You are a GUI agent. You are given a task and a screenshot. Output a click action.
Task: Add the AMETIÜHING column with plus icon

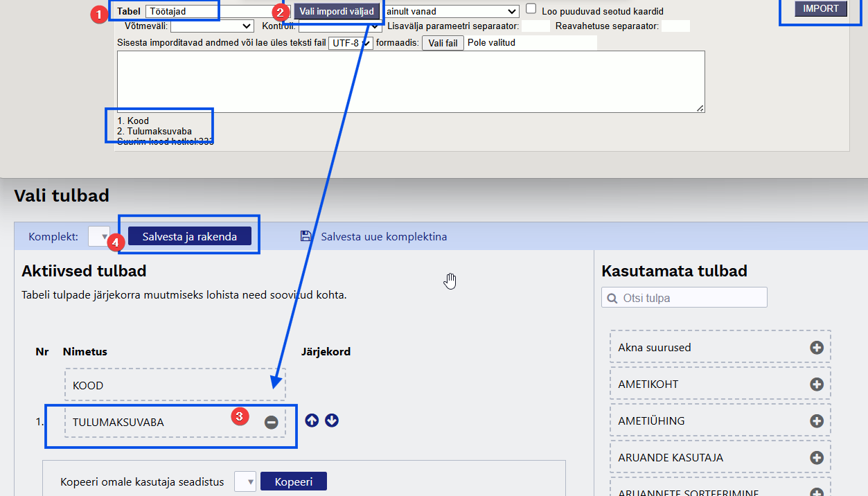pyautogui.click(x=816, y=420)
